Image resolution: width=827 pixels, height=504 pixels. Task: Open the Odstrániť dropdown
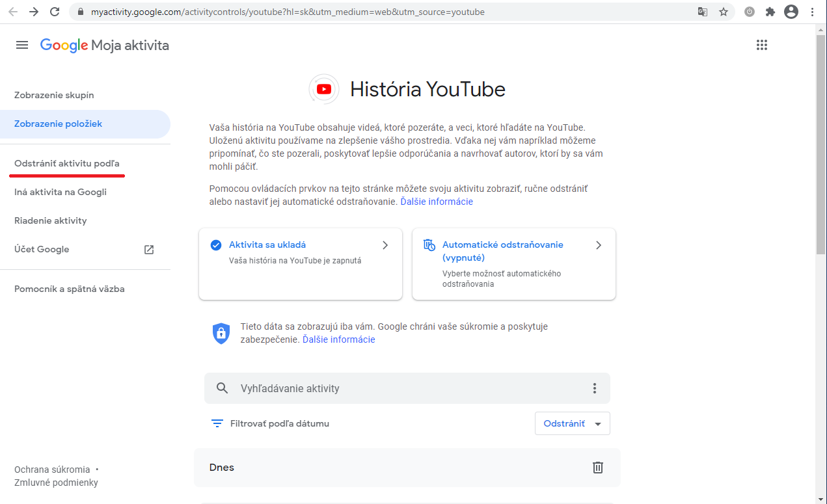572,423
